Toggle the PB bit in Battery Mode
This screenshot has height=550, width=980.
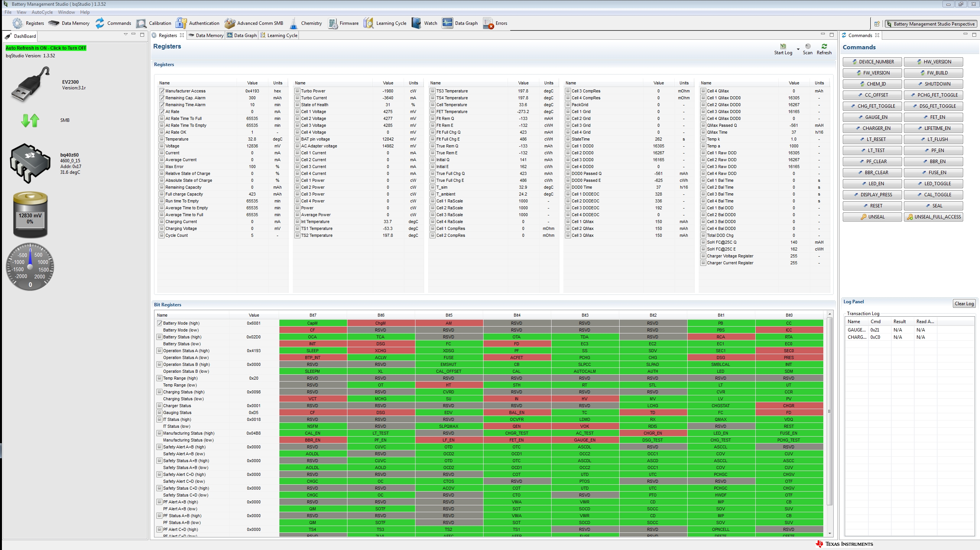pyautogui.click(x=721, y=323)
